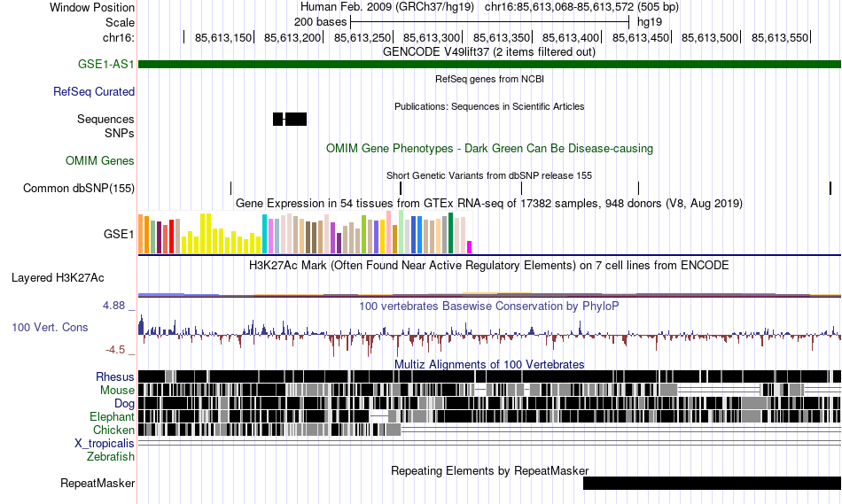The width and height of the screenshot is (842, 504).
Task: Click the X_tropicalis alignment label
Action: [105, 444]
